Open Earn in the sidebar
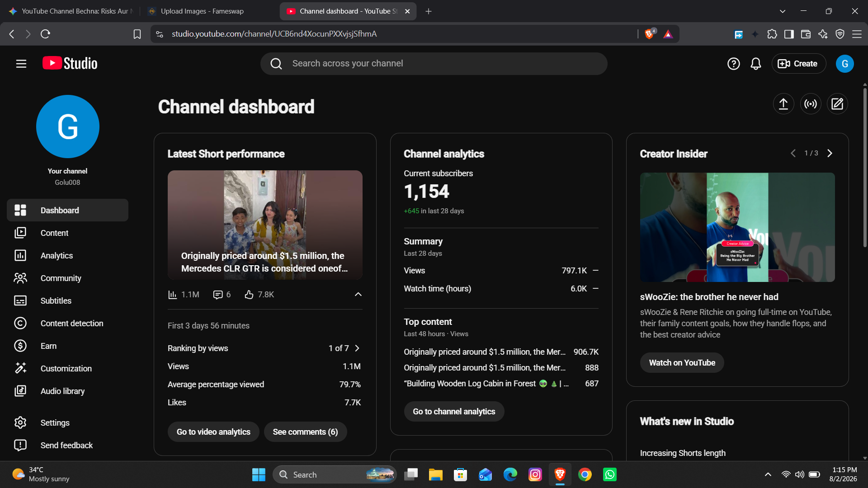This screenshot has height=488, width=868. (68, 346)
